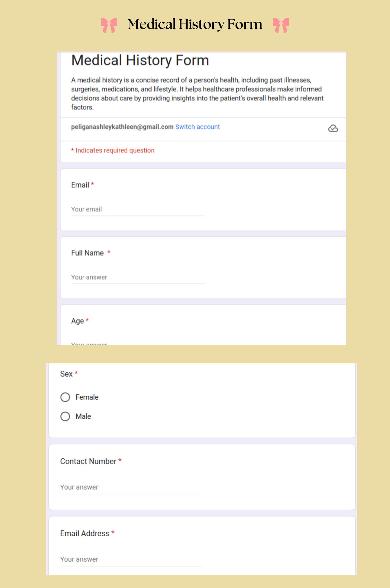390x588 pixels.
Task: Click the serif Medical History Form banner title
Action: pyautogui.click(x=195, y=24)
